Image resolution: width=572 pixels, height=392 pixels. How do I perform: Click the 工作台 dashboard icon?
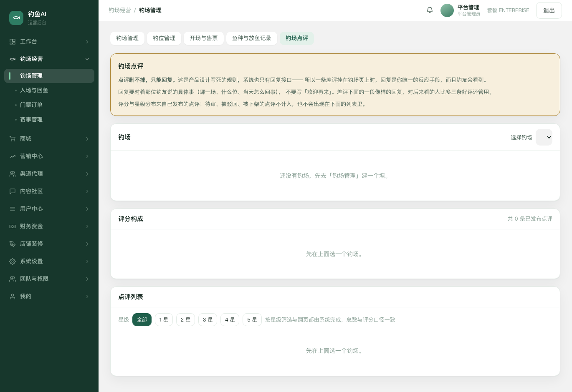(13, 42)
